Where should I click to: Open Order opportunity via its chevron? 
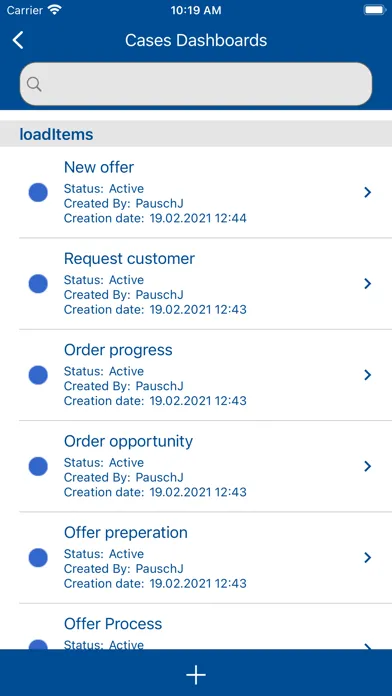368,466
